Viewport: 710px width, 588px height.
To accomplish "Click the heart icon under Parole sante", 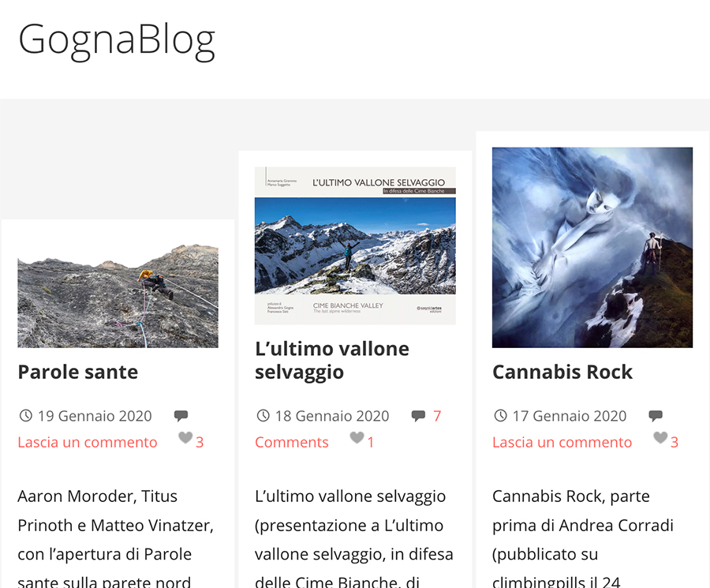I will (185, 437).
